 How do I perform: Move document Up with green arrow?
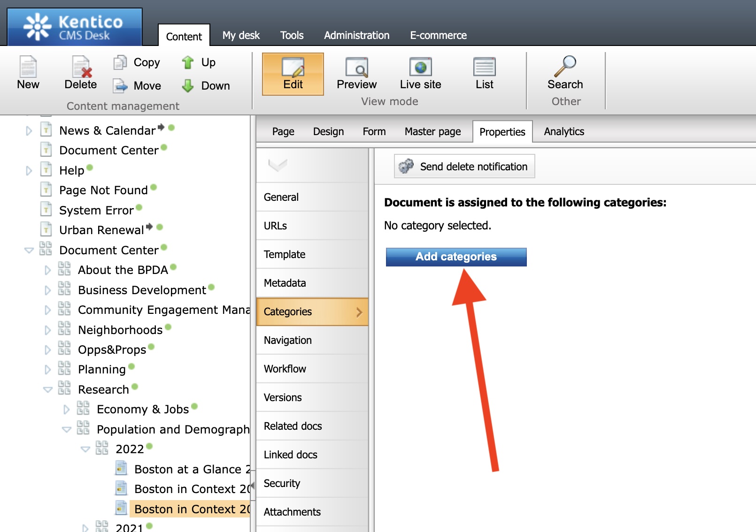point(188,62)
